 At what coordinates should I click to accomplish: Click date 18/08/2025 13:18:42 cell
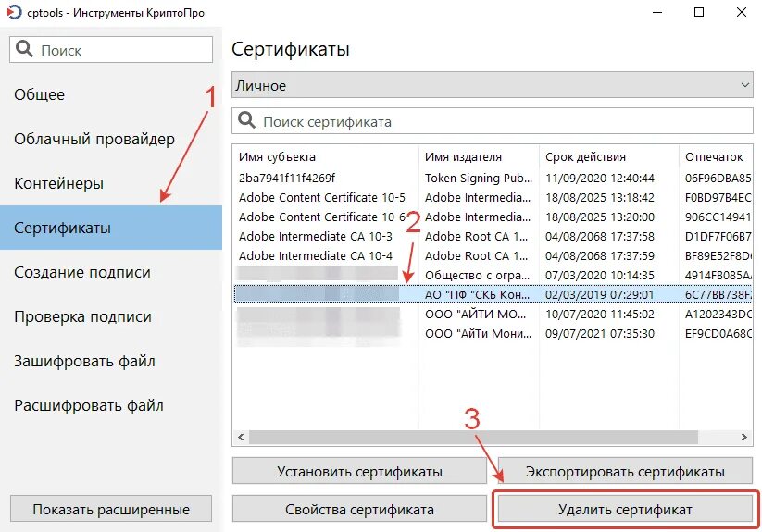click(600, 198)
